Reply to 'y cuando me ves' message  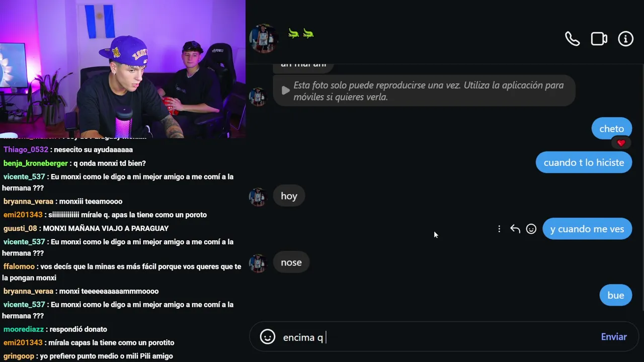point(515,229)
